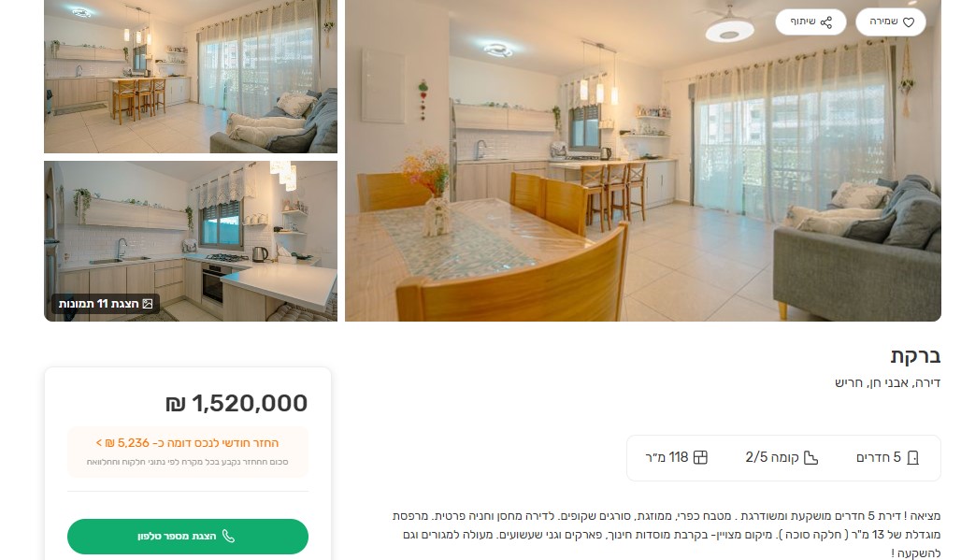Screen dimensions: 961x560
Task: Click the שיתוף share button
Action: [x=810, y=22]
